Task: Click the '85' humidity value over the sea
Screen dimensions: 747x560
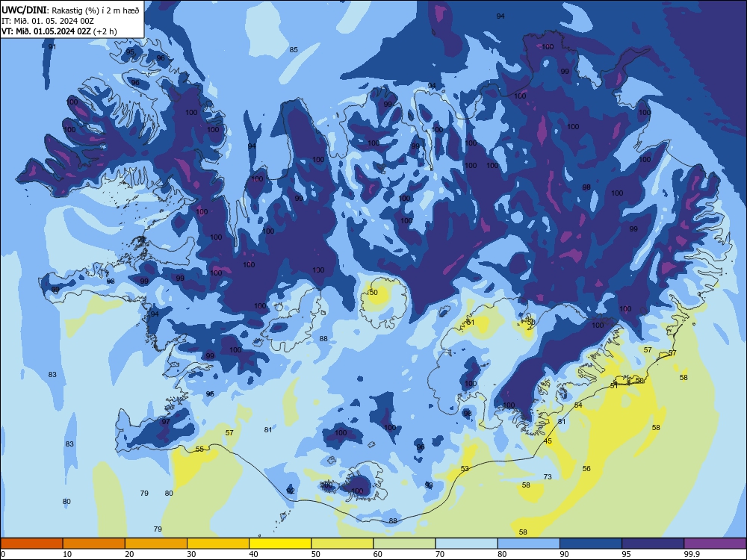Action: point(294,49)
